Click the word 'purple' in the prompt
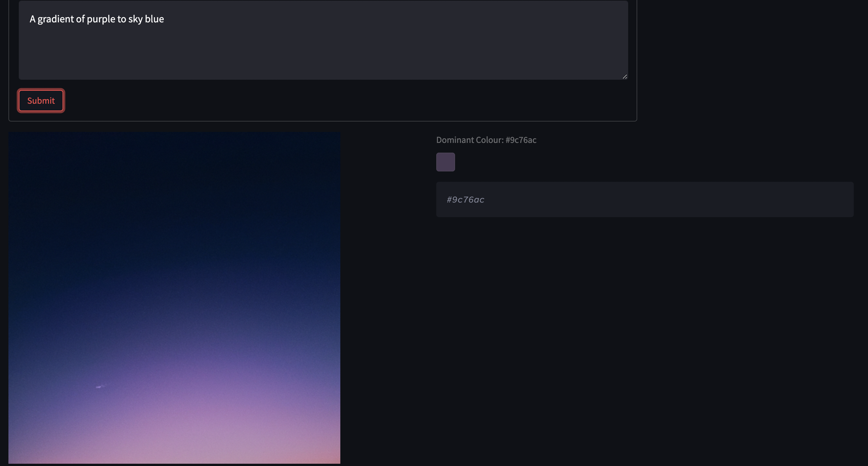 pyautogui.click(x=101, y=19)
